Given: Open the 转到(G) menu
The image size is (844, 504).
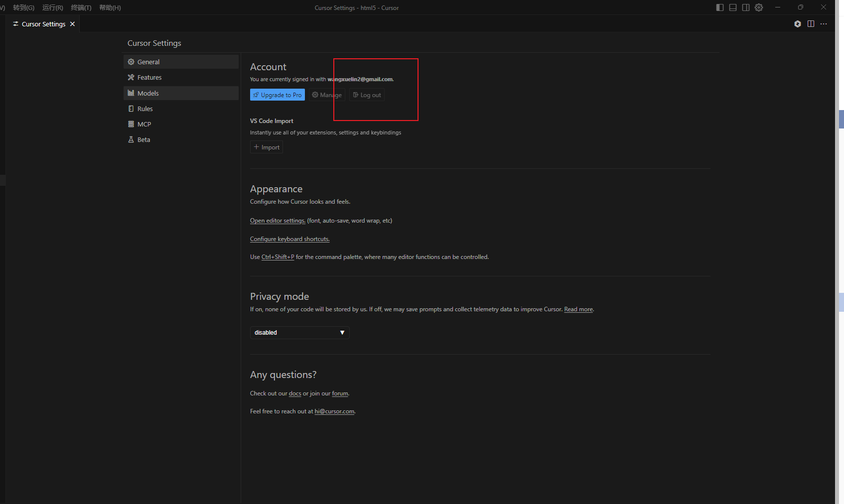Looking at the screenshot, I should tap(23, 7).
